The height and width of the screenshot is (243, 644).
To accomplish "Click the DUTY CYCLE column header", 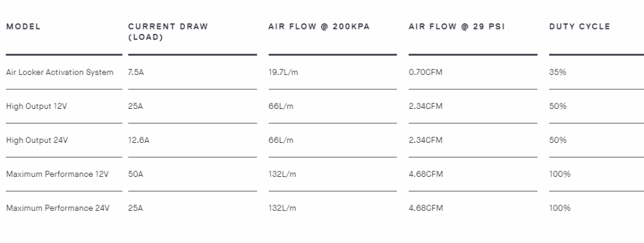I will [579, 26].
